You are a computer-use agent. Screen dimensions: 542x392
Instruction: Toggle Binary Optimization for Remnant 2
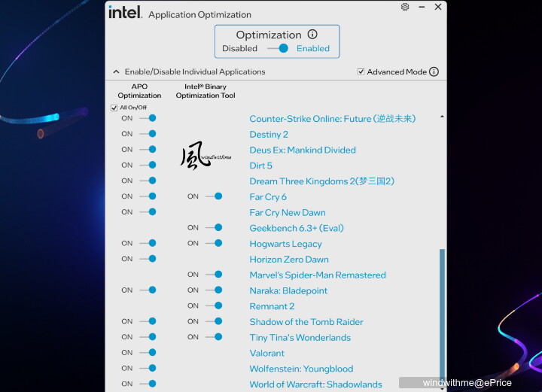pyautogui.click(x=214, y=305)
